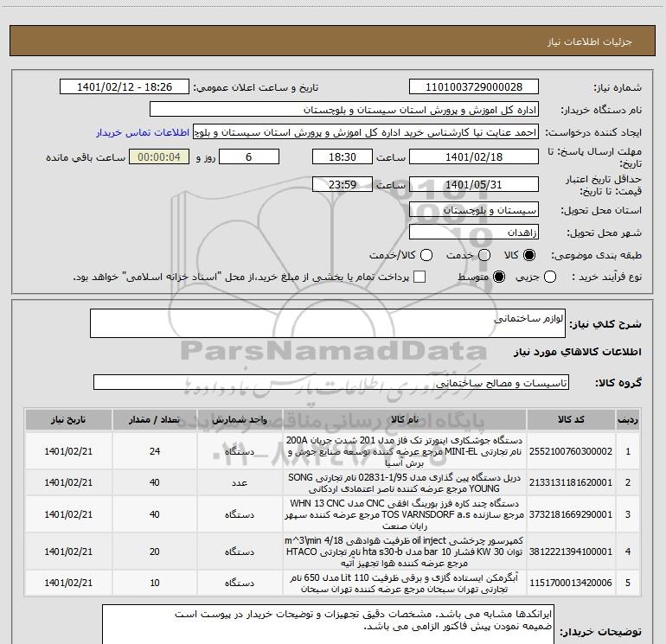Screen dimensions: 666x644
Task: Click the اطلاعات کالاهای مورد نیاز section heading
Action: coord(577,352)
